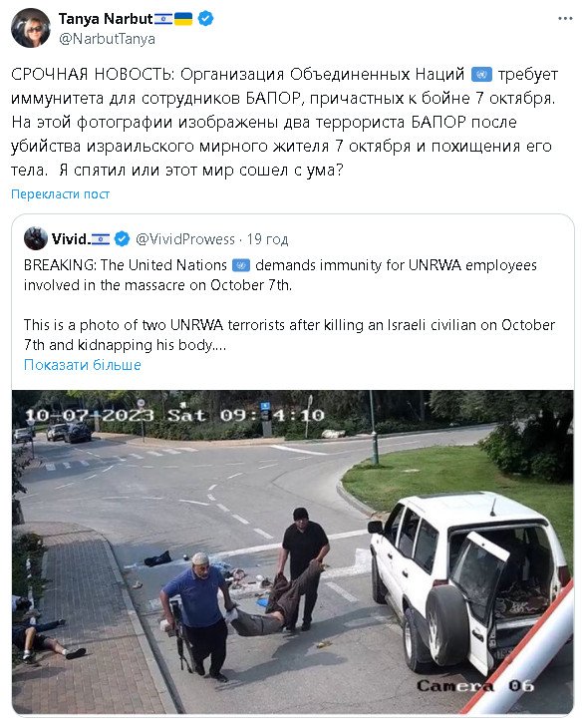The width and height of the screenshot is (582, 728).
Task: Expand quoted post with 'Показати більше'
Action: point(83,365)
